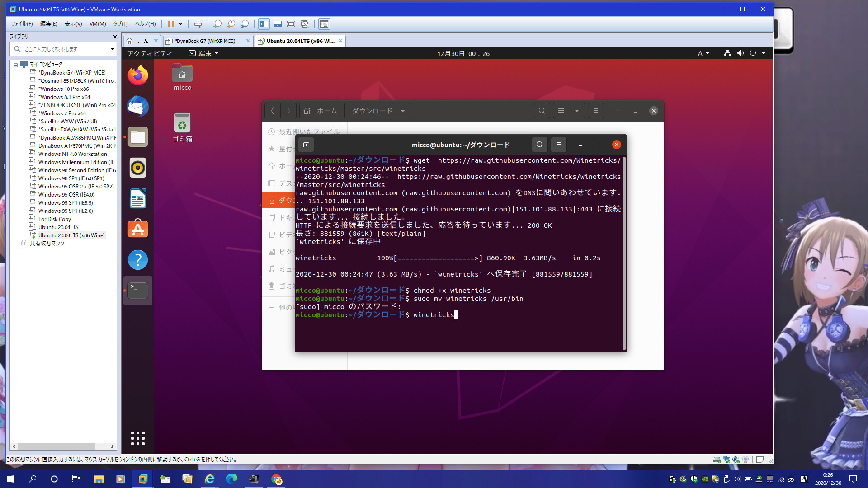Image resolution: width=868 pixels, height=488 pixels.
Task: Launch Firefox from the Ubuntu dock
Action: tap(138, 75)
